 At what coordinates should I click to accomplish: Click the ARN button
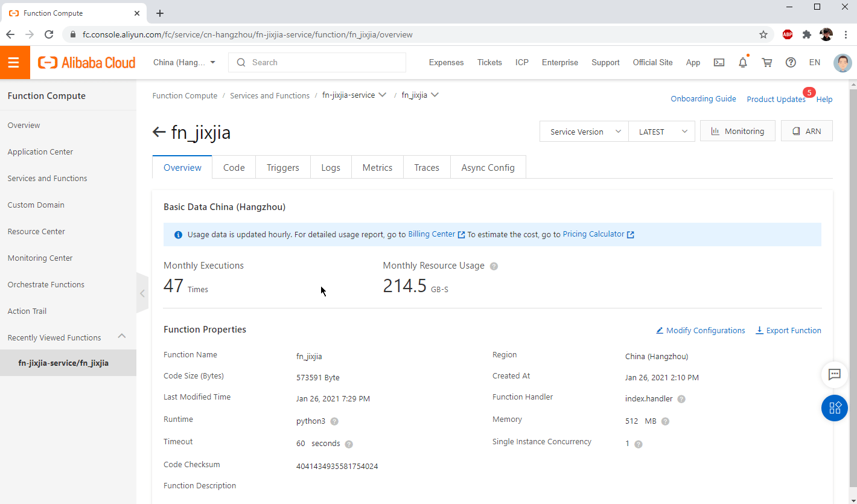pyautogui.click(x=807, y=131)
